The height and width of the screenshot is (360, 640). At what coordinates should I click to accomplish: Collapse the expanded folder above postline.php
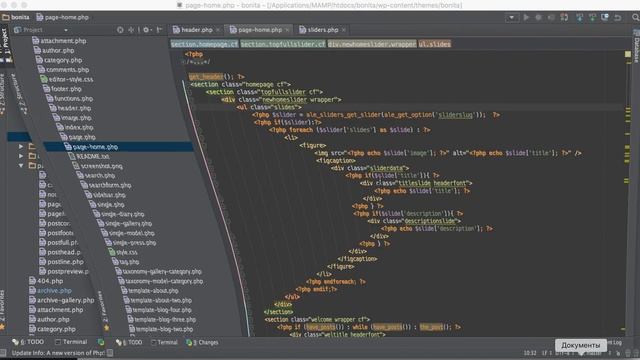pyautogui.click(x=21, y=166)
